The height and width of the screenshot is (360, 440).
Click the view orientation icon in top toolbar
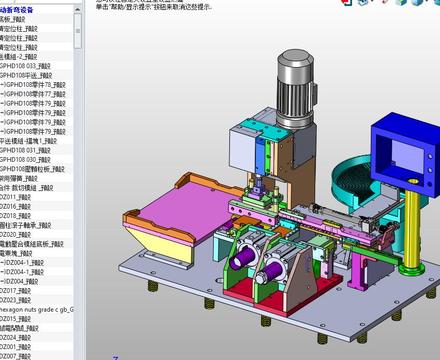363,2
